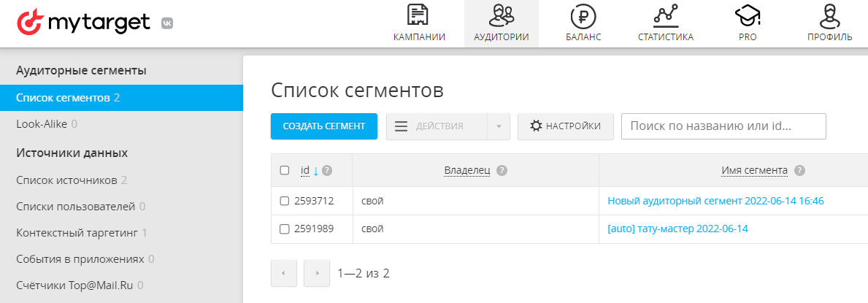Open the PRO section
The height and width of the screenshot is (303, 868).
point(748,24)
